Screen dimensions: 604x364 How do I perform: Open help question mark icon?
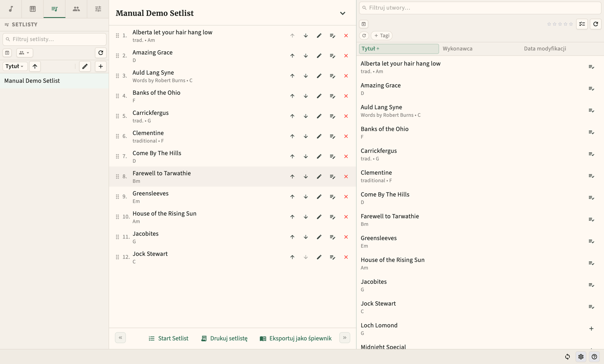pyautogui.click(x=595, y=357)
